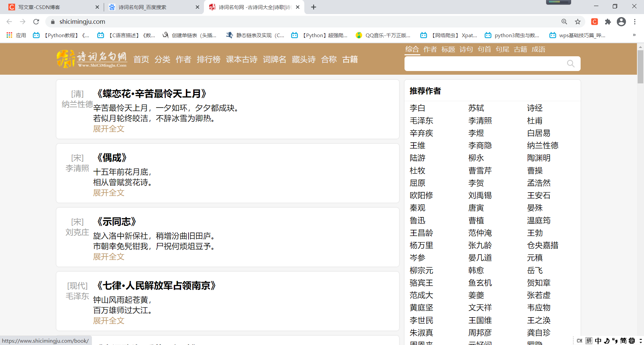Open the Chrome extensions puzzle icon
Image resolution: width=644 pixels, height=345 pixels.
click(x=608, y=21)
